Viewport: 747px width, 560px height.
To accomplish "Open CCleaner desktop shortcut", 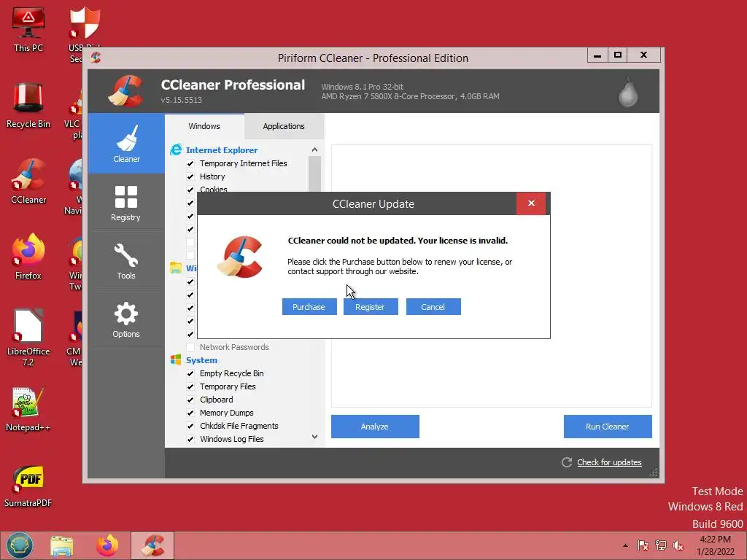I will (28, 181).
